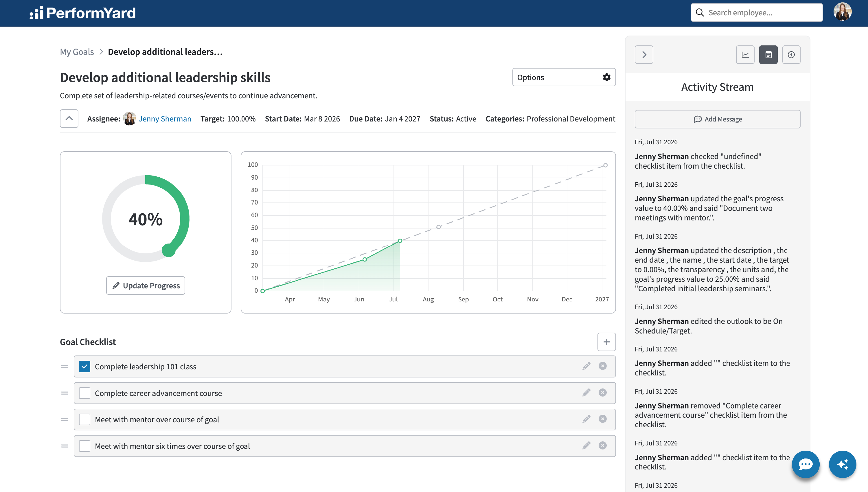The width and height of the screenshot is (868, 492).
Task: Collapse the goal details with chevron up
Action: (x=69, y=119)
